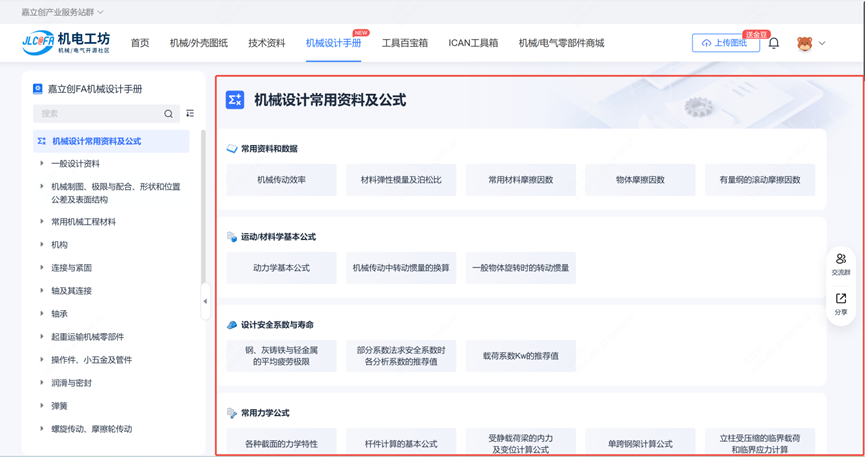865x457 pixels.
Task: Open the 工具百宝箱 nav tab
Action: 404,43
